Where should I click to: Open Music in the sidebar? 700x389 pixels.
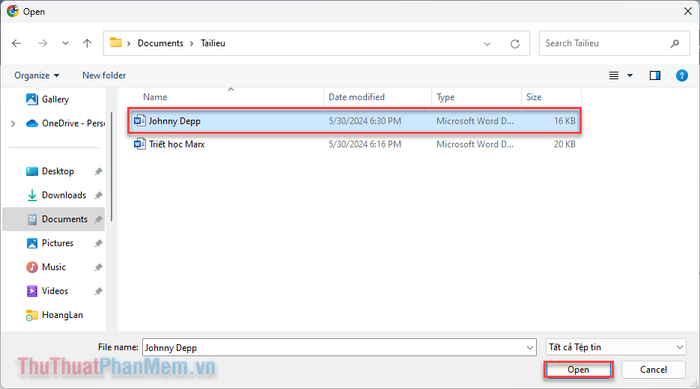(x=46, y=267)
